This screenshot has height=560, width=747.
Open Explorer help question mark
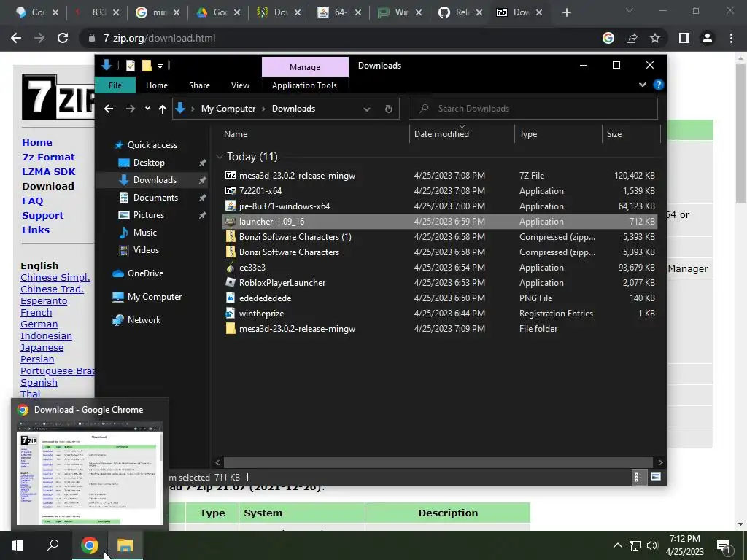click(x=659, y=85)
